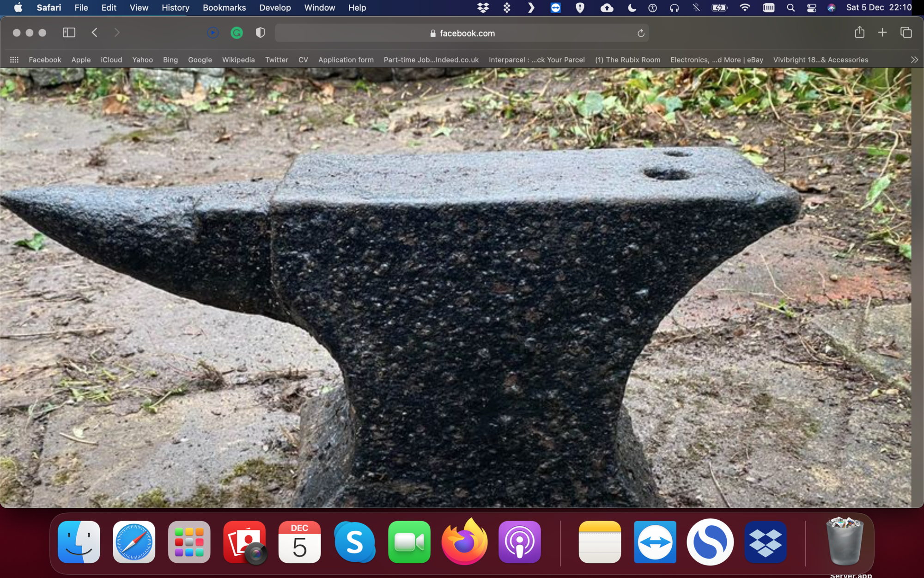Viewport: 924px width, 578px height.
Task: Click the facebook.com address bar
Action: click(x=462, y=33)
